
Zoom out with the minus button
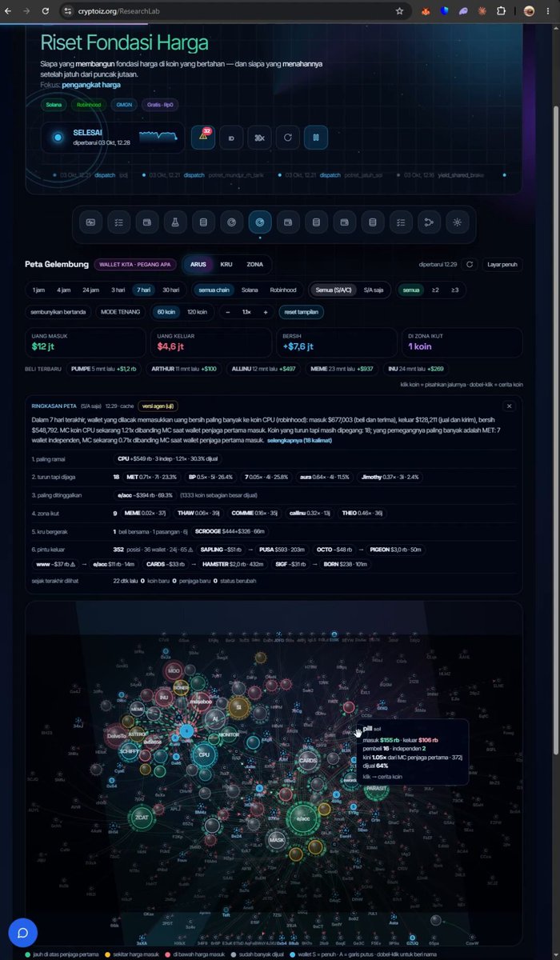click(228, 312)
